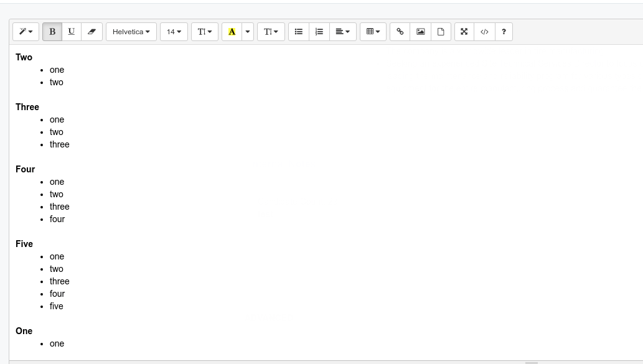The height and width of the screenshot is (364, 643).
Task: Click bullet 'three' under Three heading
Action: 60,144
